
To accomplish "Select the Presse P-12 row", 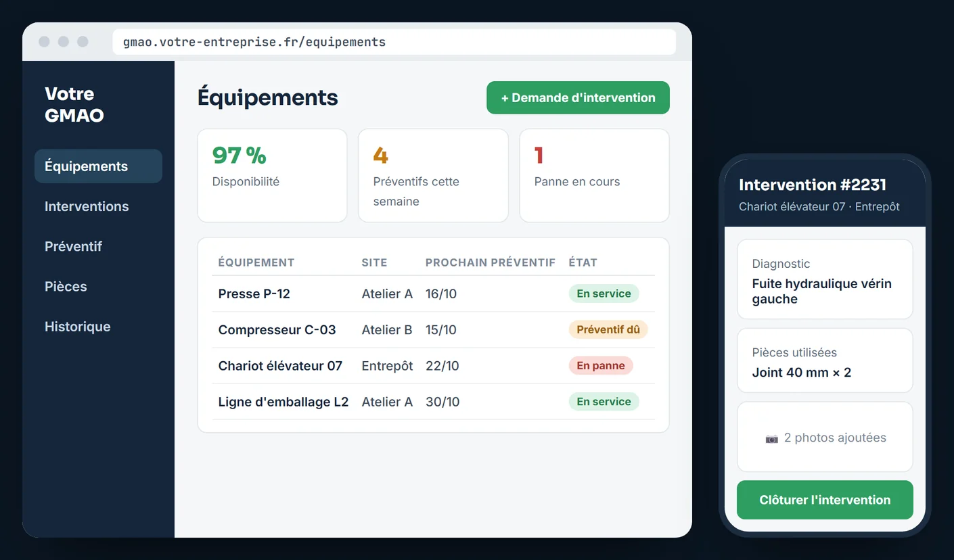I will pyautogui.click(x=433, y=294).
